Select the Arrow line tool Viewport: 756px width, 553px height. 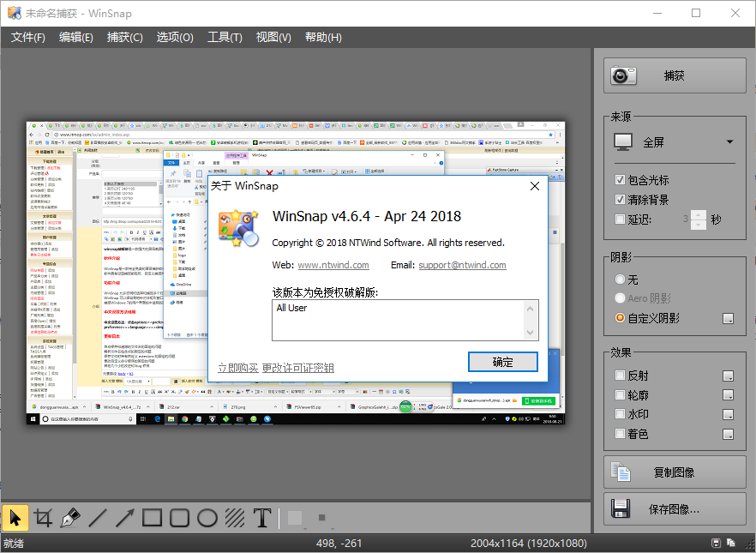(125, 519)
